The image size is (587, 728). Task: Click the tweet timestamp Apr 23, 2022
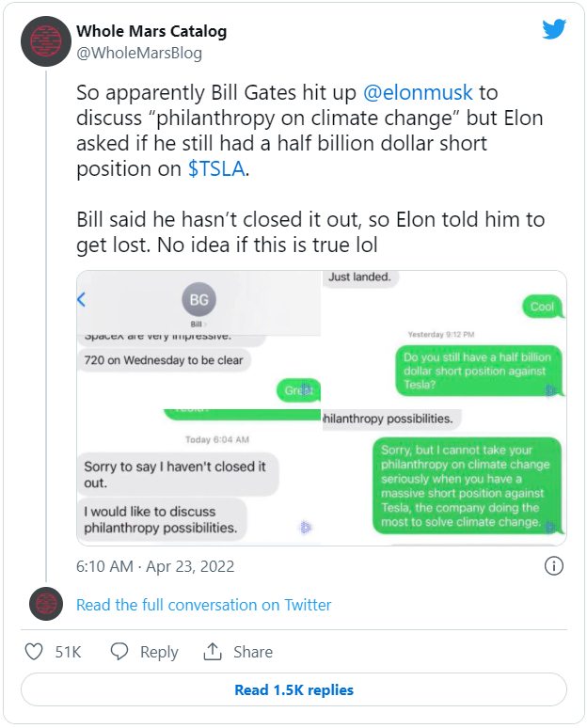(155, 566)
